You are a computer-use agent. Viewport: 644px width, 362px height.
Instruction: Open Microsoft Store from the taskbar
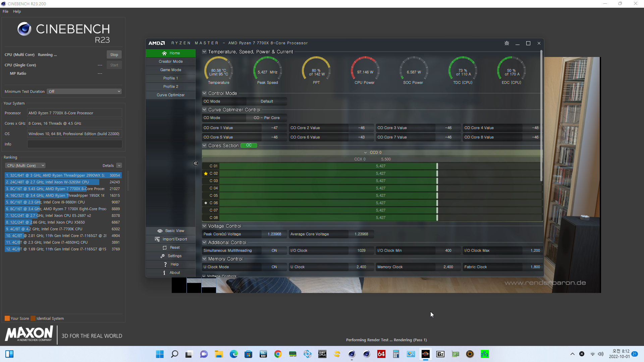(249, 354)
